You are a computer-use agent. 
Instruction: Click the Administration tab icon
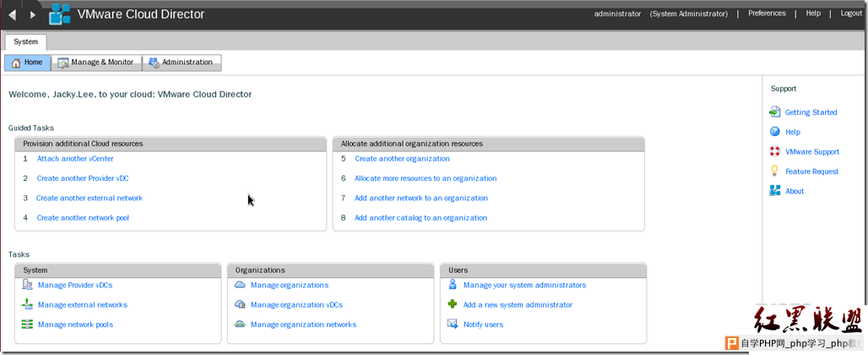[x=154, y=63]
